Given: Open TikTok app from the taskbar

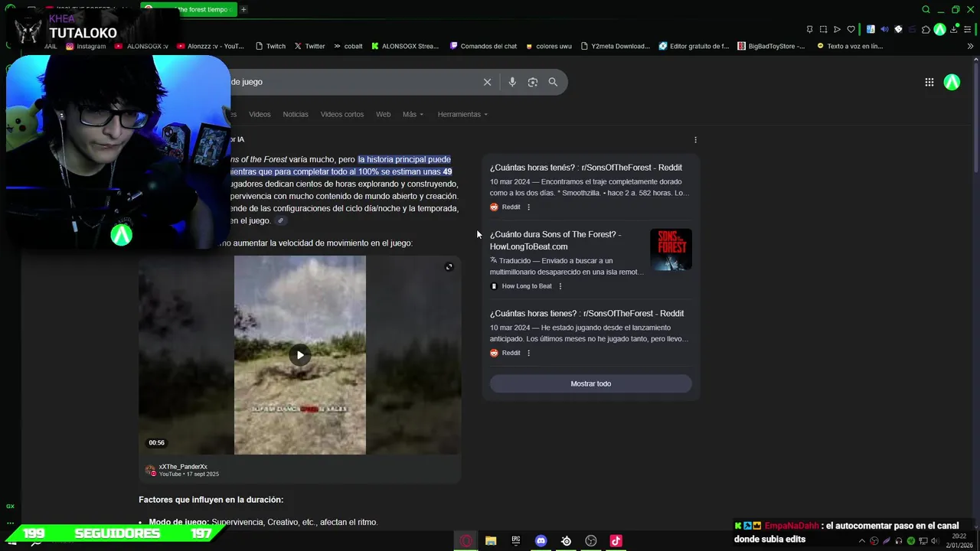Looking at the screenshot, I should click(616, 541).
